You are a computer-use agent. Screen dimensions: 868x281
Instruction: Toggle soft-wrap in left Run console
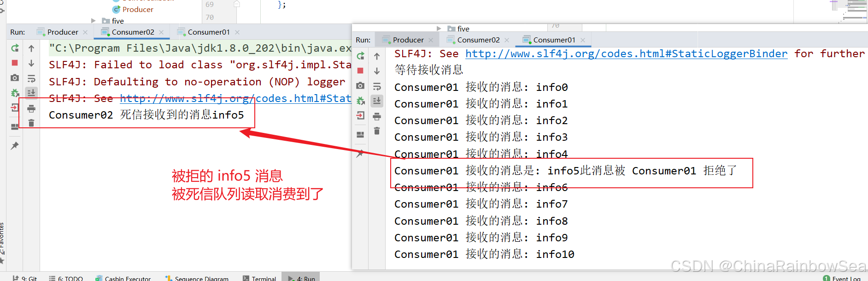click(x=31, y=78)
